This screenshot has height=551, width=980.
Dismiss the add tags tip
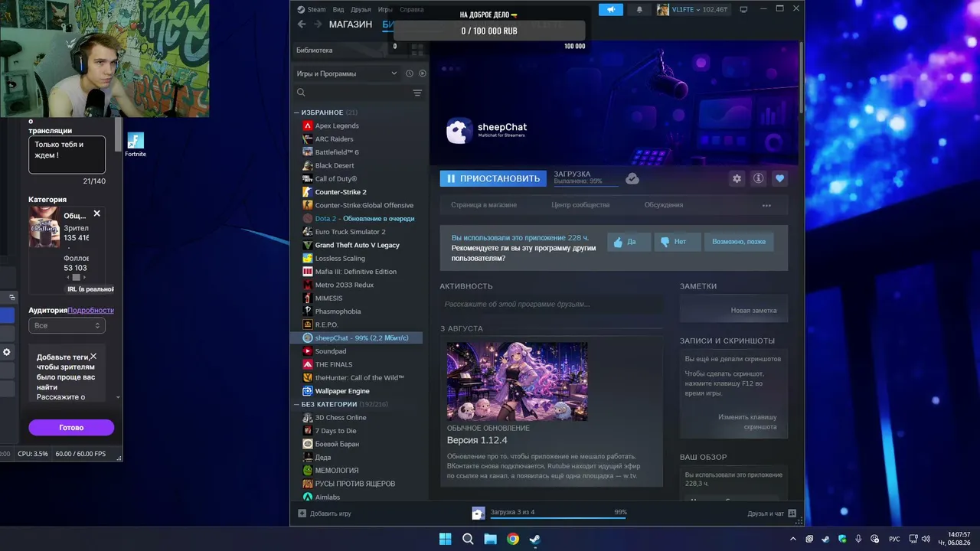click(x=93, y=357)
